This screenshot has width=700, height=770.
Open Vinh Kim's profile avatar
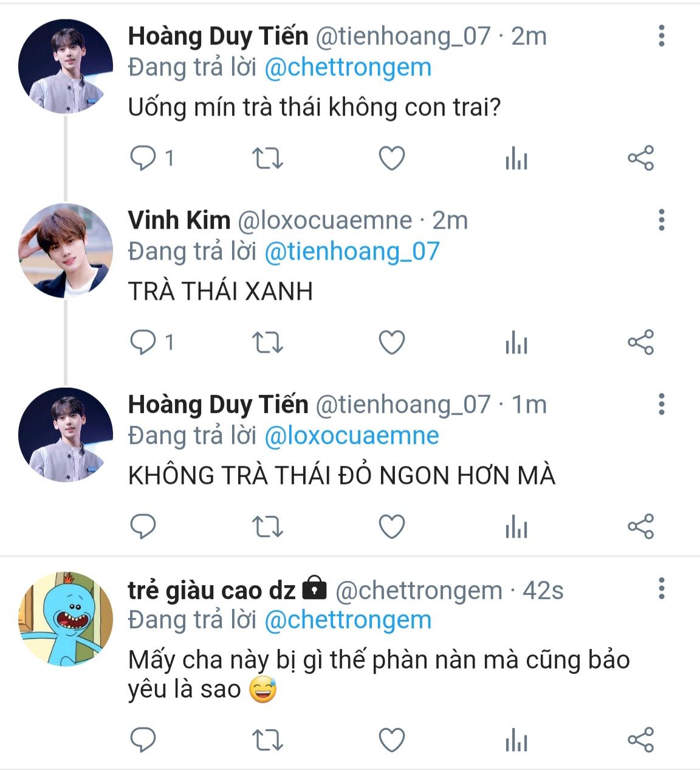[x=66, y=250]
